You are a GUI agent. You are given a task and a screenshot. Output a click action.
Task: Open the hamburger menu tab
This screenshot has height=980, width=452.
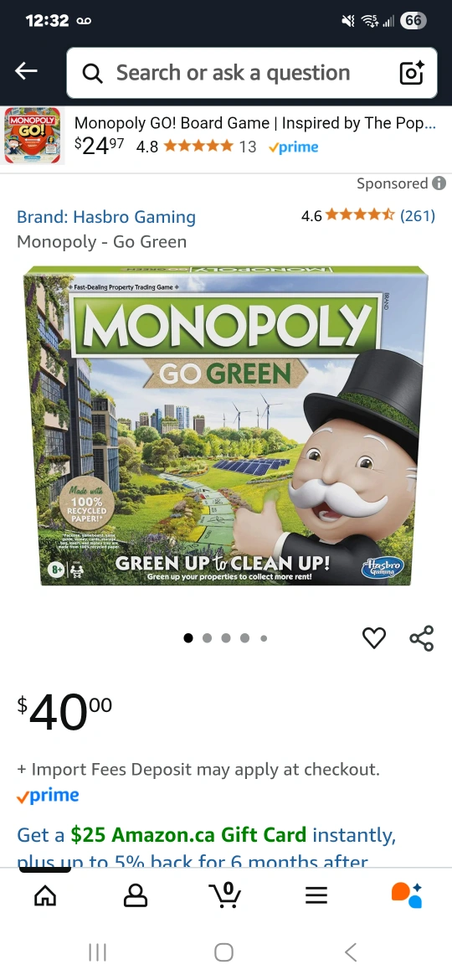pos(316,895)
